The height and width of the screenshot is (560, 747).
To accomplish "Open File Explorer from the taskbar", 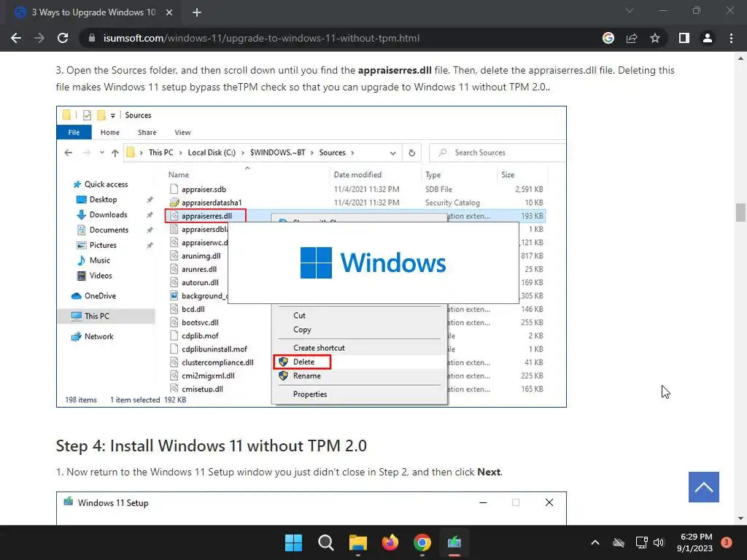I will [x=357, y=542].
